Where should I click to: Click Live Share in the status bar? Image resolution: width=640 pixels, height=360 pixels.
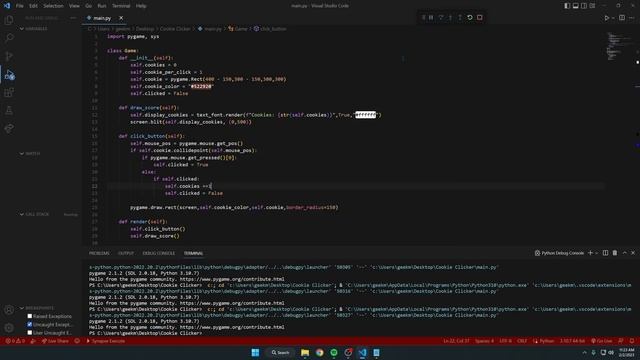[55, 341]
